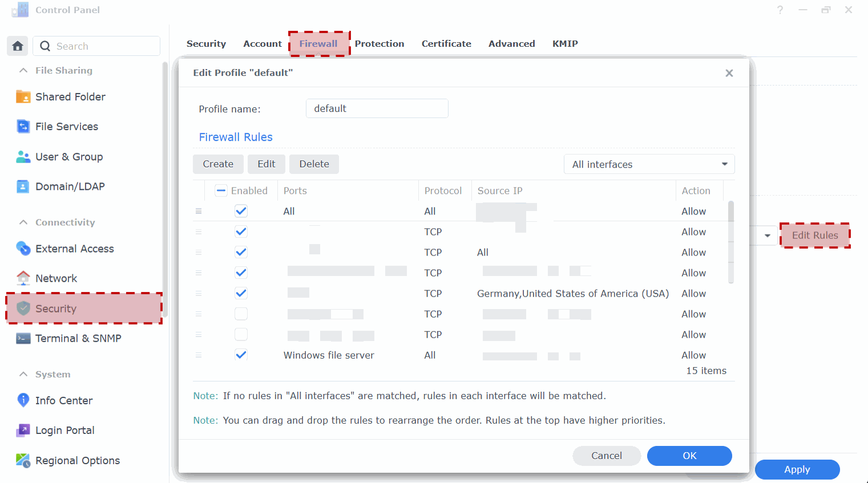868x483 pixels.
Task: Grab the drag handle of Windows file server rule
Action: 199,355
